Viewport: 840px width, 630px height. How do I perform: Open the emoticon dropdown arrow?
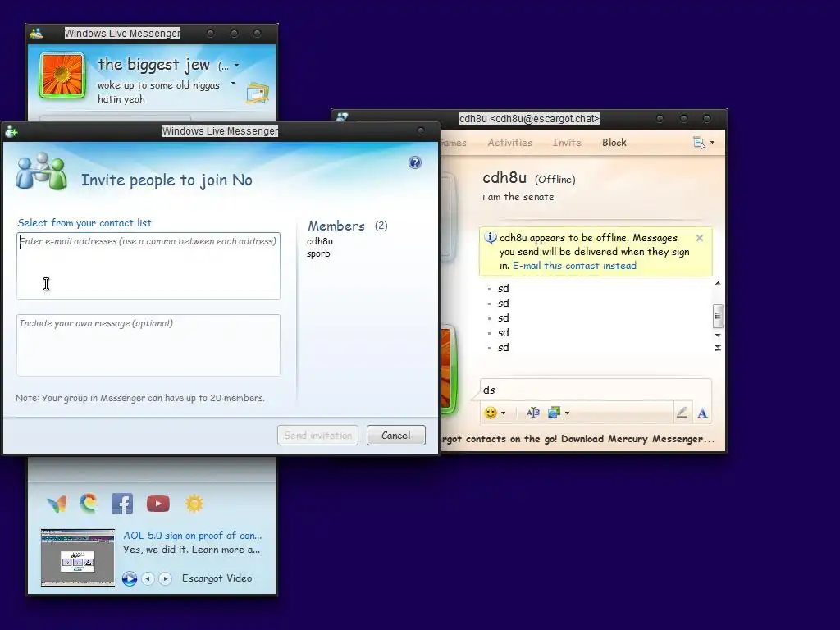[x=503, y=413]
